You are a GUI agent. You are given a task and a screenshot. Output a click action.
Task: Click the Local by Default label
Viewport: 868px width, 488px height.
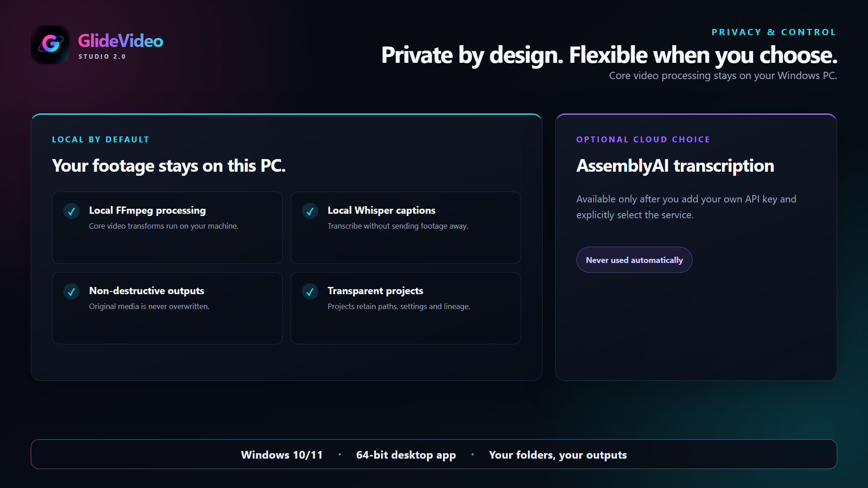100,140
